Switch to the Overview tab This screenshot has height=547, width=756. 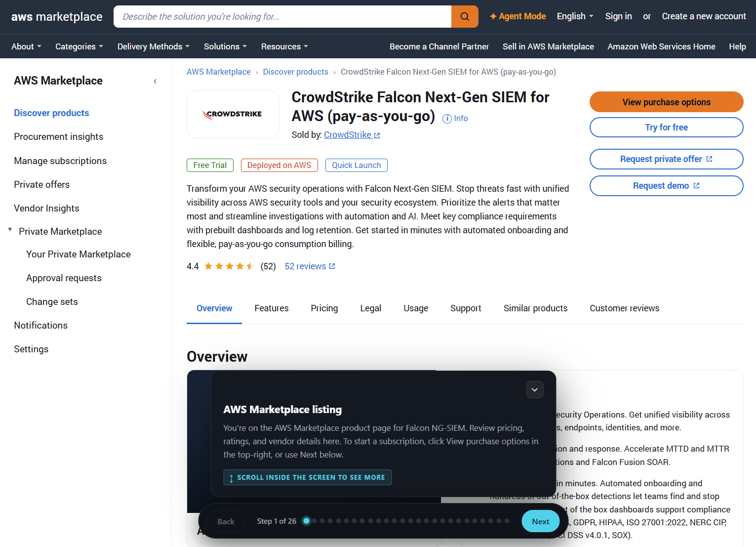point(214,308)
